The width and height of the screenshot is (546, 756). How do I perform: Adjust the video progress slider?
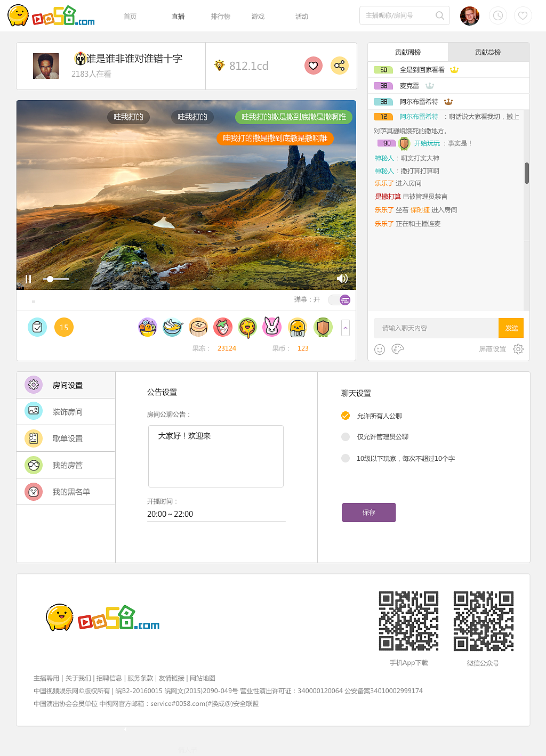point(56,279)
